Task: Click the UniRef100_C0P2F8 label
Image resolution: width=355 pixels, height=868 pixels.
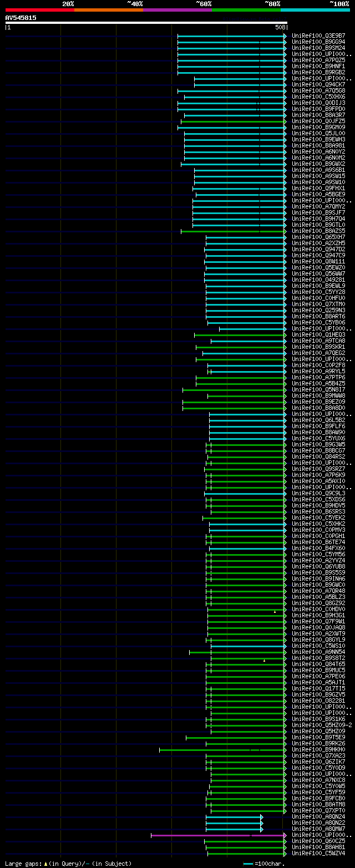Action: (x=318, y=366)
